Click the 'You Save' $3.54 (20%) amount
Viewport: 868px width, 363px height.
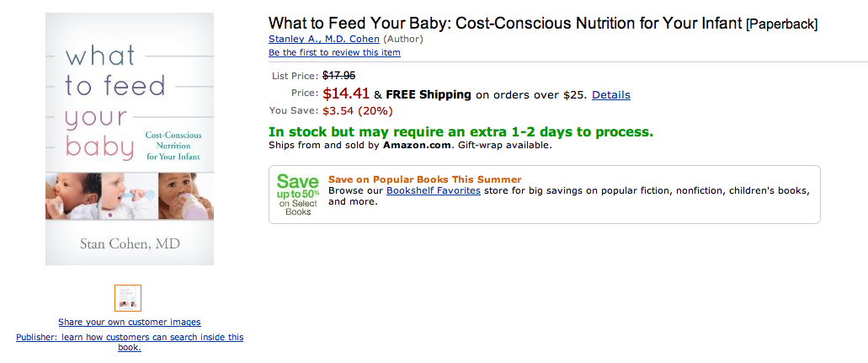(x=358, y=111)
